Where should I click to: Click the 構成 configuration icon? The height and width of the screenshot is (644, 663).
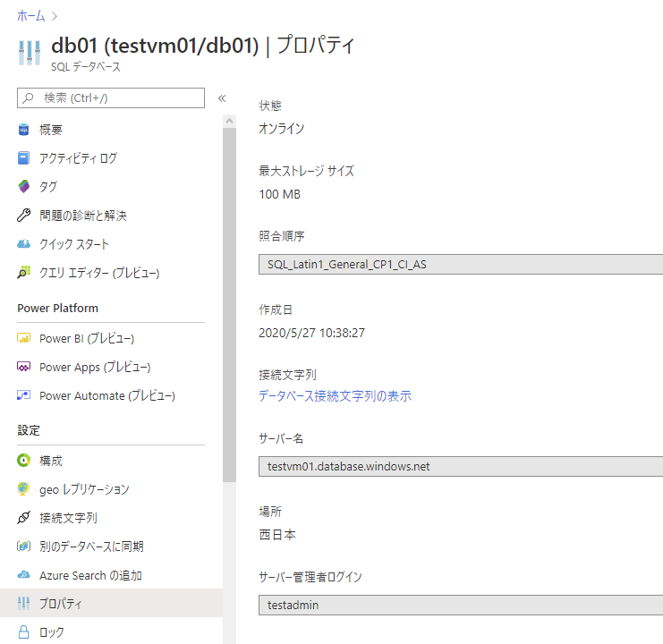(x=23, y=460)
